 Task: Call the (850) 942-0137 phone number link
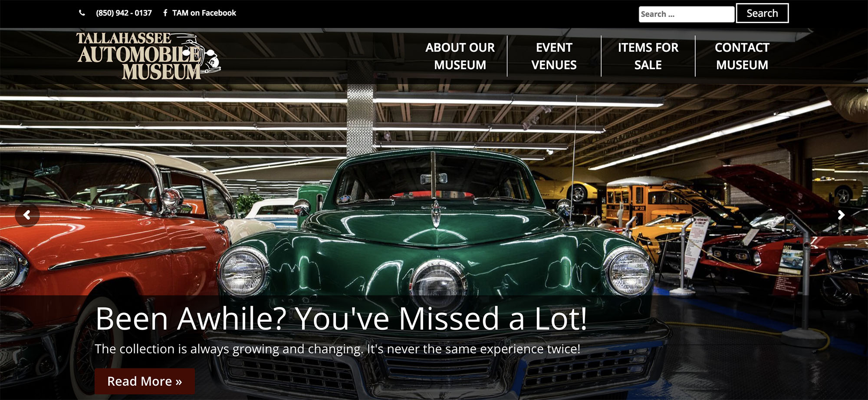[x=124, y=13]
